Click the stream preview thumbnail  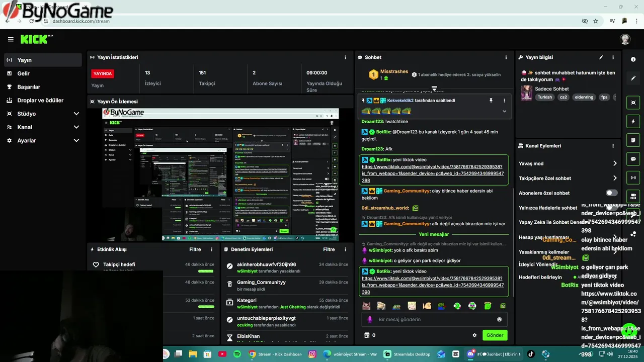click(220, 174)
